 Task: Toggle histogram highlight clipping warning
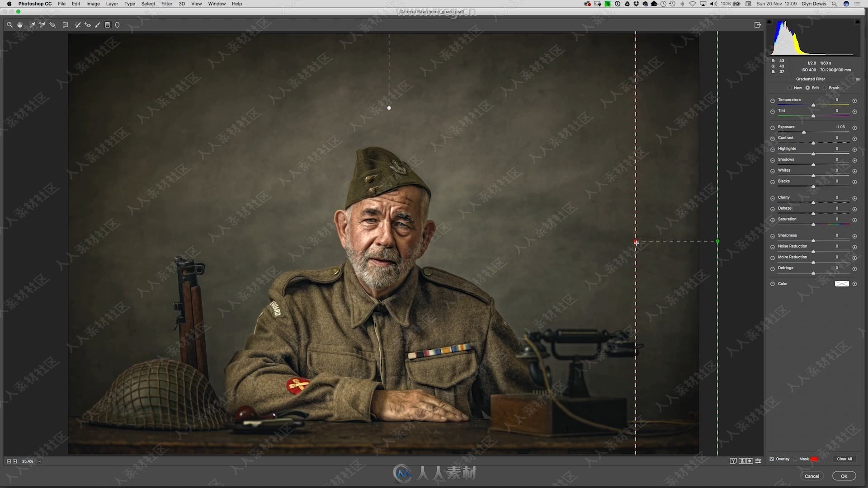pos(857,22)
